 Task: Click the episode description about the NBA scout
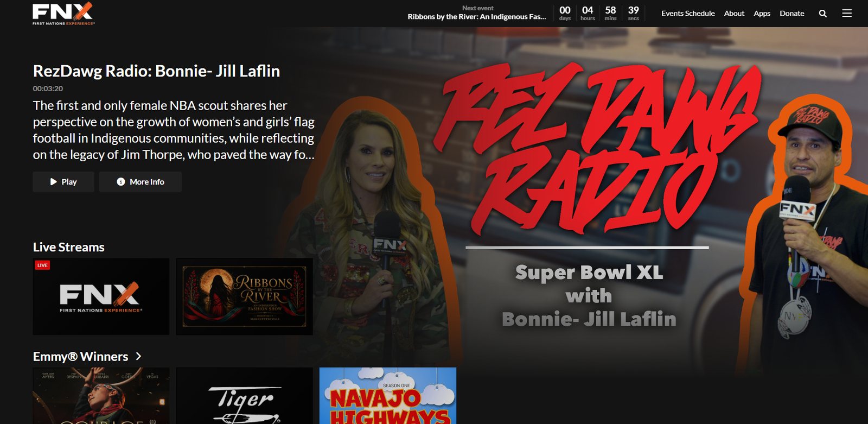pyautogui.click(x=174, y=130)
